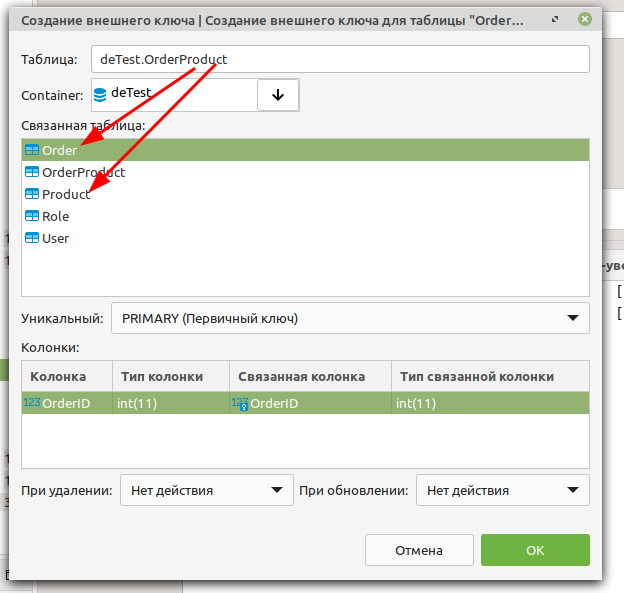Click the Таблица text field

pyautogui.click(x=339, y=59)
